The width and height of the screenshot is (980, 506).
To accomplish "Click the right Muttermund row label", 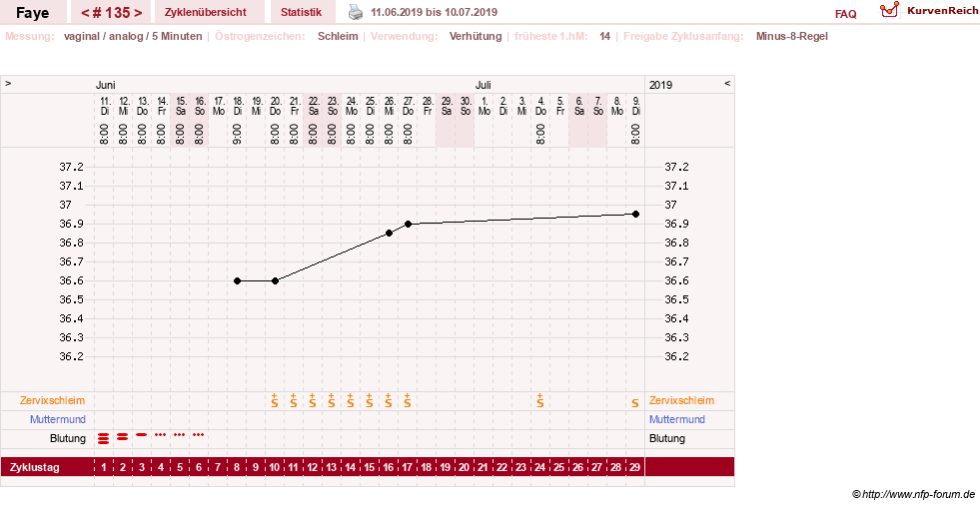I will click(x=677, y=419).
